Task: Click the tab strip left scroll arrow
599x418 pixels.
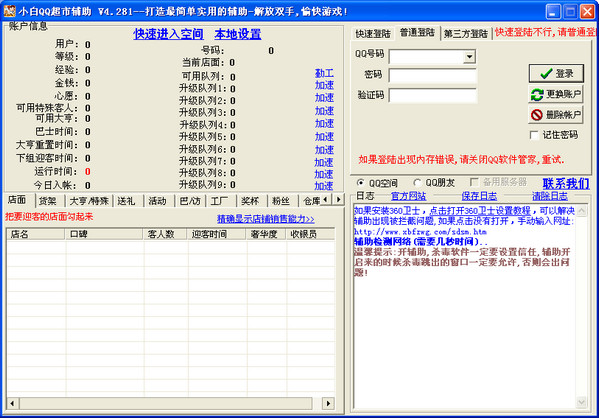Action: (x=325, y=199)
